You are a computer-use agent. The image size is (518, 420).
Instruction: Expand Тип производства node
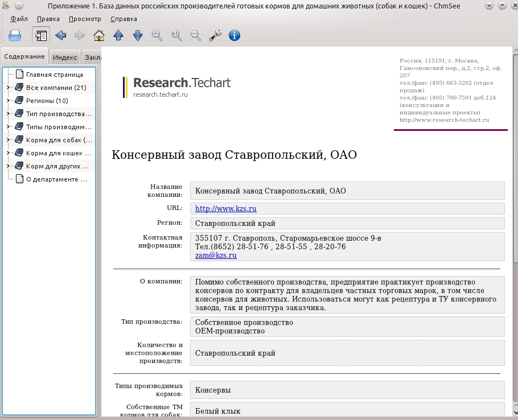pos(9,114)
